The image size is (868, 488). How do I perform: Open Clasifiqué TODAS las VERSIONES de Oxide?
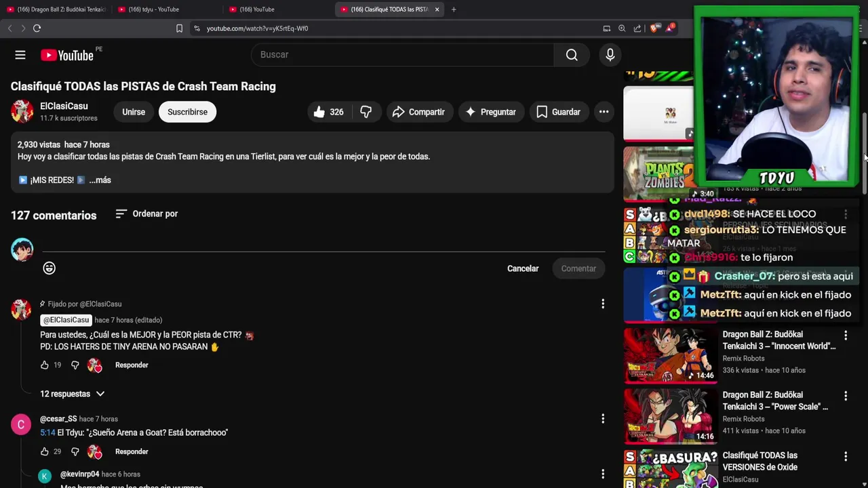760,462
